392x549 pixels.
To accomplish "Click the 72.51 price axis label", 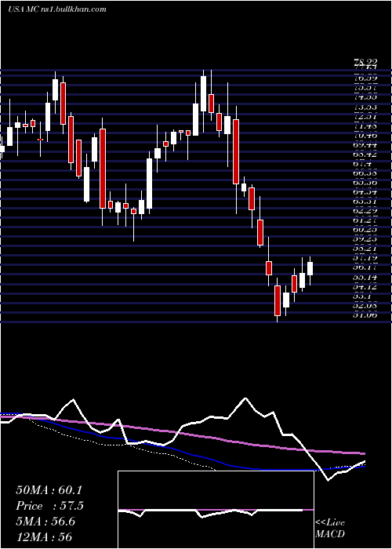I will point(365,116).
